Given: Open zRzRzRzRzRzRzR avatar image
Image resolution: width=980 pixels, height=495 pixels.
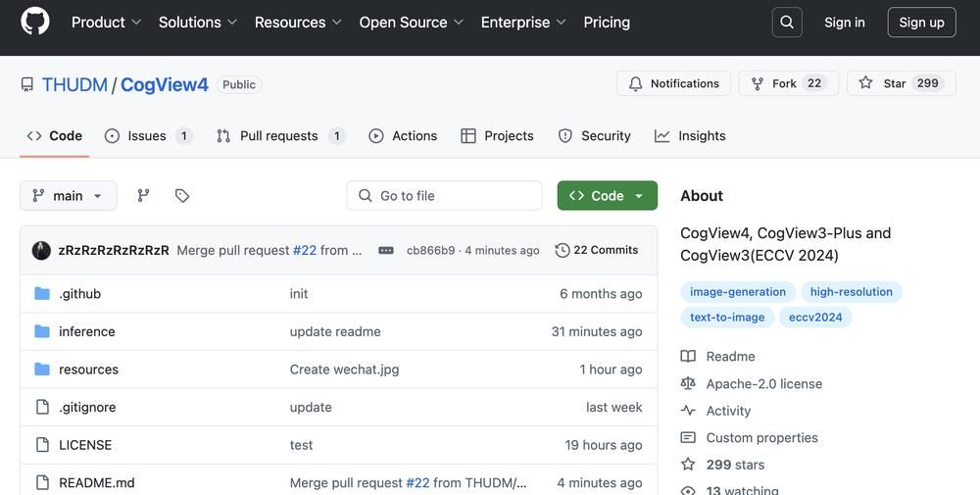Looking at the screenshot, I should [41, 251].
